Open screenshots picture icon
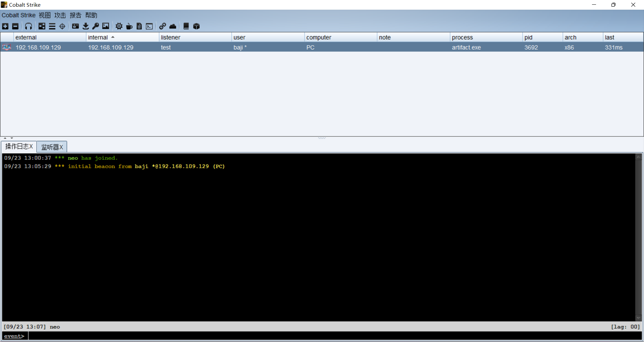Screen dimensions: 644x342 pos(106,26)
